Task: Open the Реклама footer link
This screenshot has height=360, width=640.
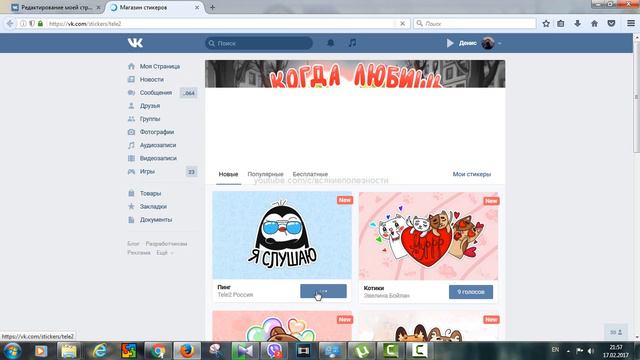Action: [x=139, y=253]
